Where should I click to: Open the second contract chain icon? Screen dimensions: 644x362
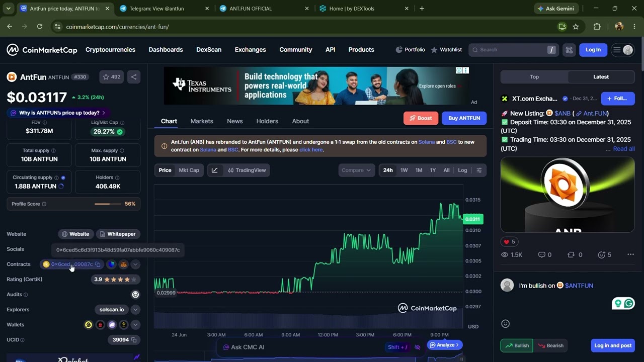click(x=111, y=264)
